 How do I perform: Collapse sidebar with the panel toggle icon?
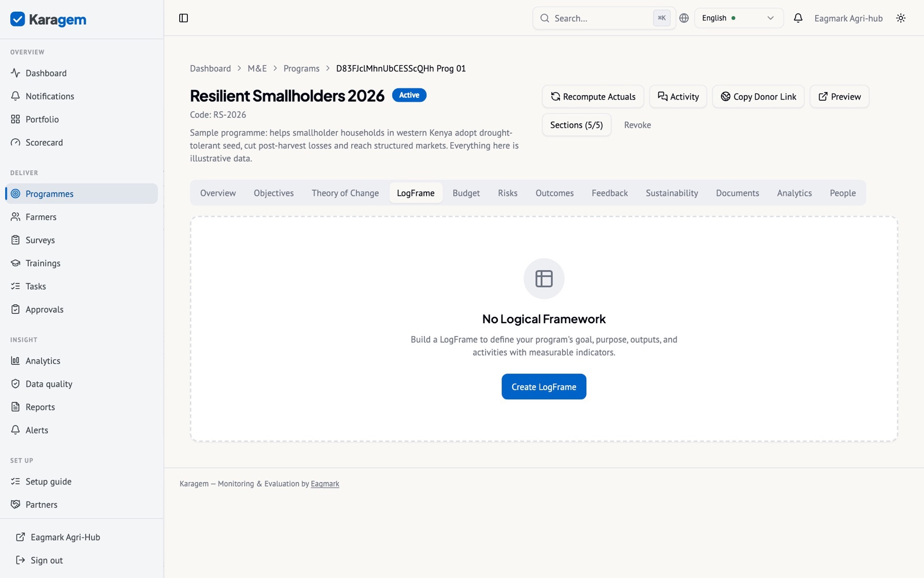(x=183, y=18)
